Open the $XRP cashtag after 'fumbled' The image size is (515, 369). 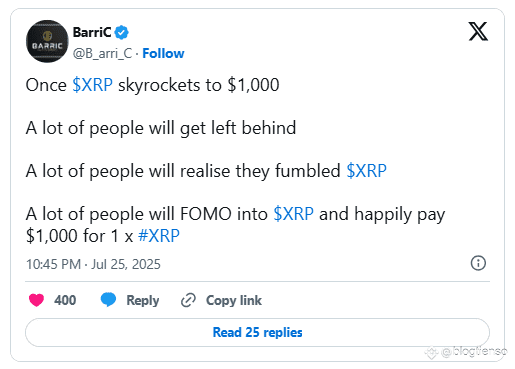click(x=366, y=171)
